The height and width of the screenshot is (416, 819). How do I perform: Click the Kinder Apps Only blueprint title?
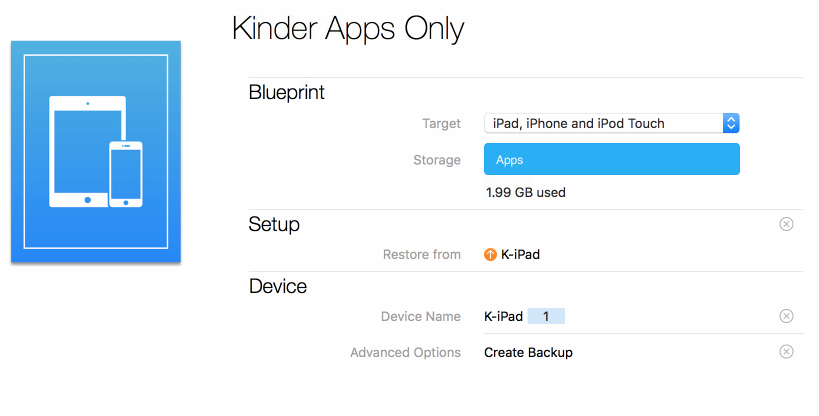(x=348, y=29)
